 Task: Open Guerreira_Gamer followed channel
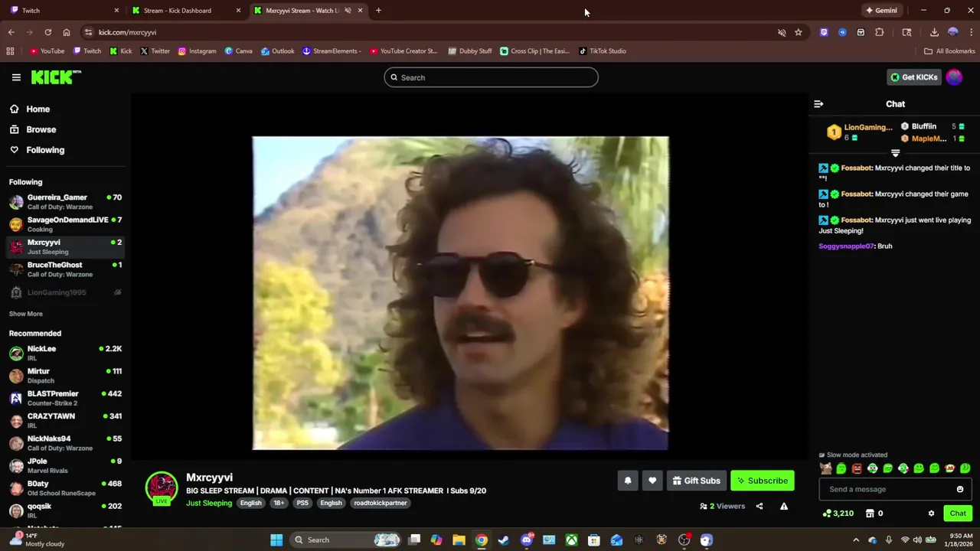[65, 202]
